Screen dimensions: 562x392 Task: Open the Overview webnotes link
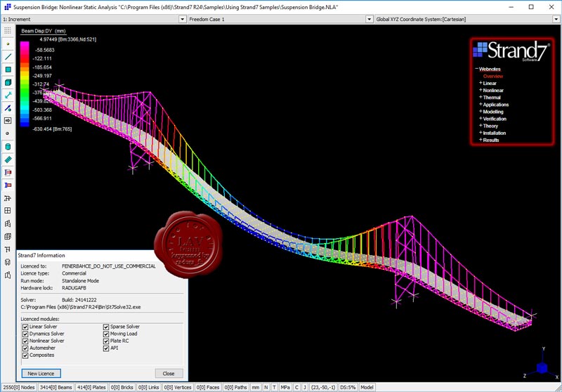click(492, 76)
